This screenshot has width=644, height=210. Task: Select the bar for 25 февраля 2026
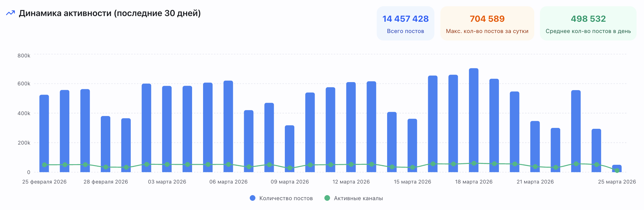click(44, 131)
